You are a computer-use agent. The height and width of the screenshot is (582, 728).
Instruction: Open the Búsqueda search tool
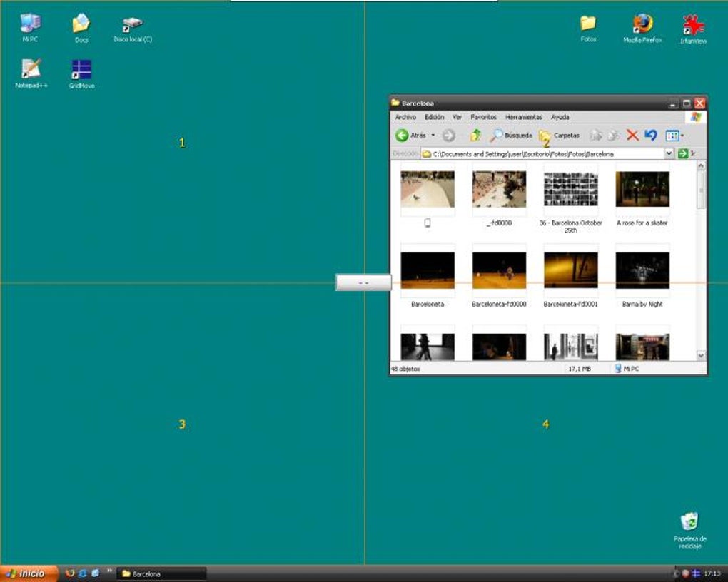pyautogui.click(x=511, y=135)
